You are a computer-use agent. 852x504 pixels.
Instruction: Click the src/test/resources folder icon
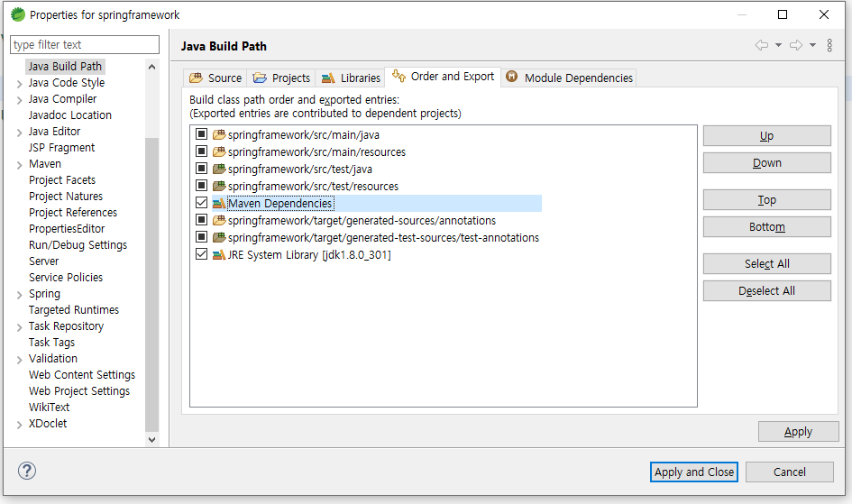pos(219,187)
